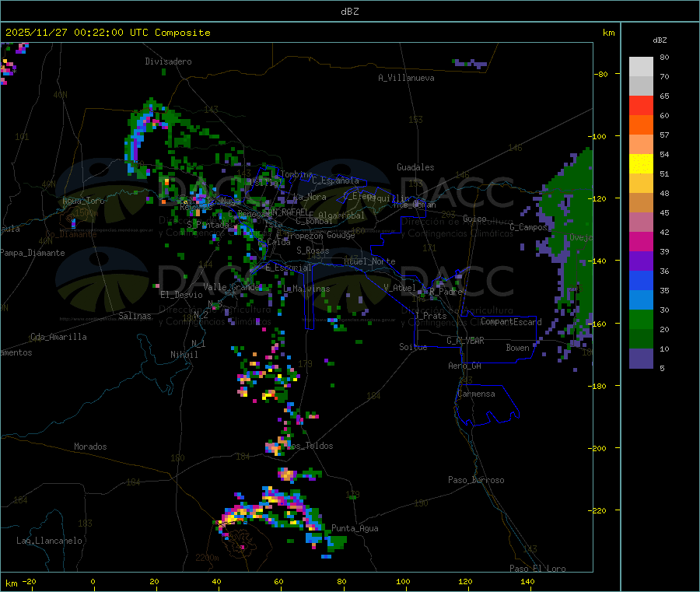Click the Cerro Diamante 1500m contour marker
700x592 pixels.
click(x=86, y=213)
